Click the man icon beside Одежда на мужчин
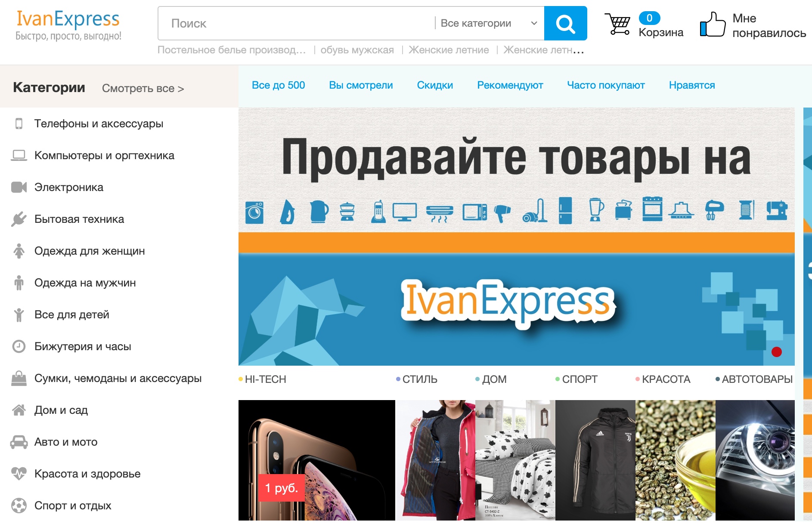The height and width of the screenshot is (530, 812). click(19, 283)
